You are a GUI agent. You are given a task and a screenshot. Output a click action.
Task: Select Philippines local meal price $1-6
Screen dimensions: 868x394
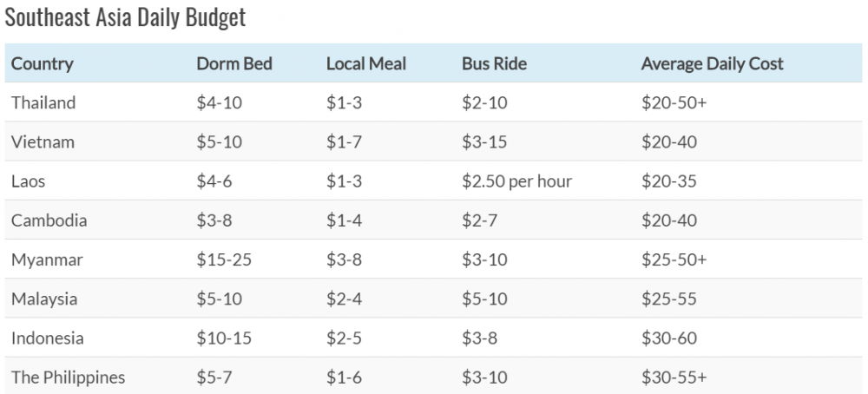click(x=345, y=377)
